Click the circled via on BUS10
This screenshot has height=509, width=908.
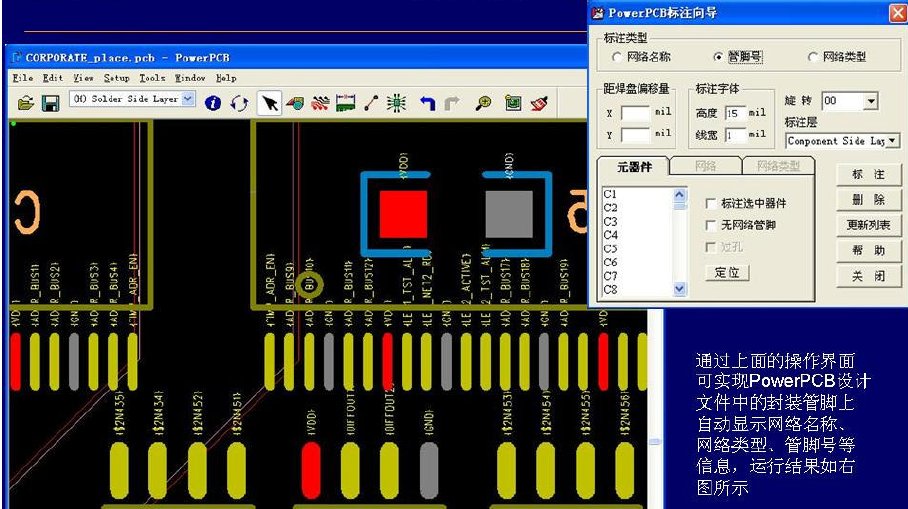[x=309, y=284]
